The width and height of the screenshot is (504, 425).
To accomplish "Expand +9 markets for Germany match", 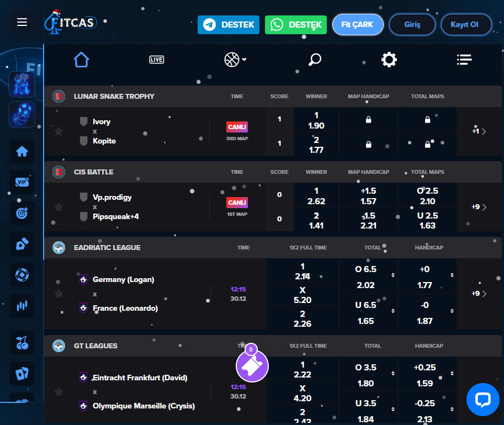I will click(x=479, y=294).
